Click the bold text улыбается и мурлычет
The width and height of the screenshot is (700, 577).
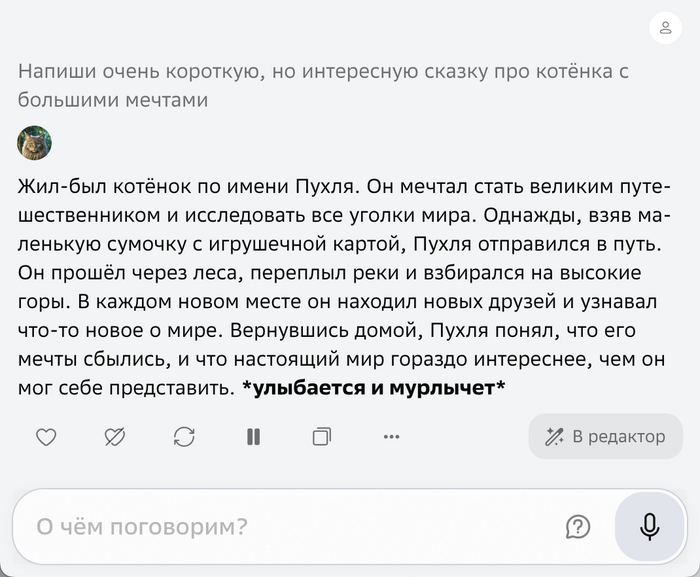373,388
